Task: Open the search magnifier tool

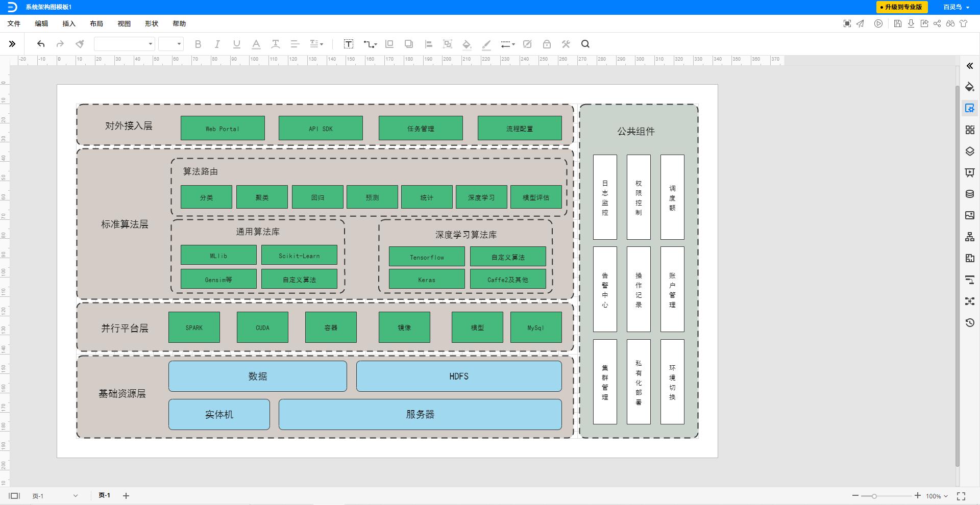Action: coord(585,44)
